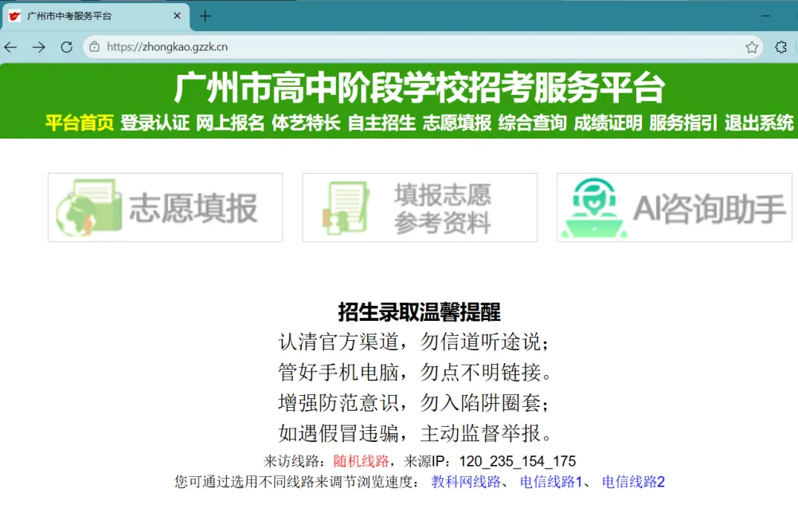Open a new tab with plus icon
The width and height of the screenshot is (798, 532).
(205, 16)
